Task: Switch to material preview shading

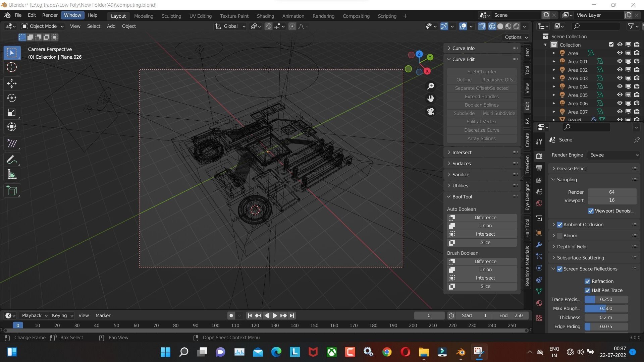Action: (508, 26)
